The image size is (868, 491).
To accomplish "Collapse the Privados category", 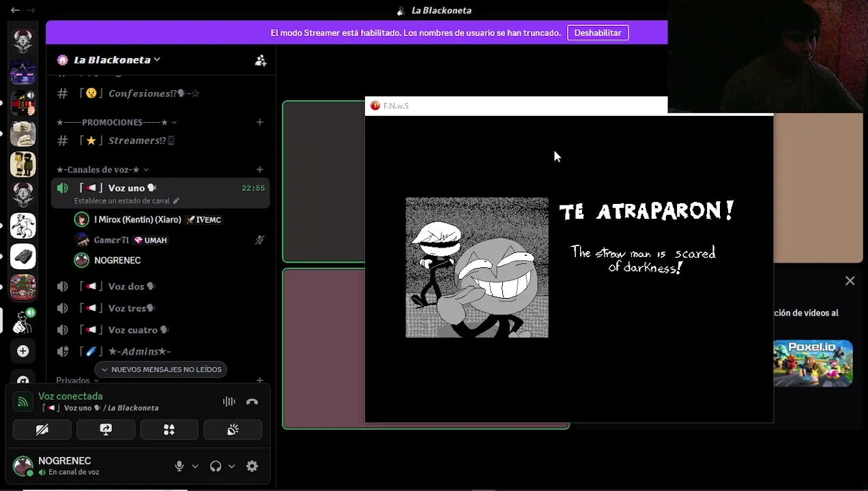I will coord(76,381).
